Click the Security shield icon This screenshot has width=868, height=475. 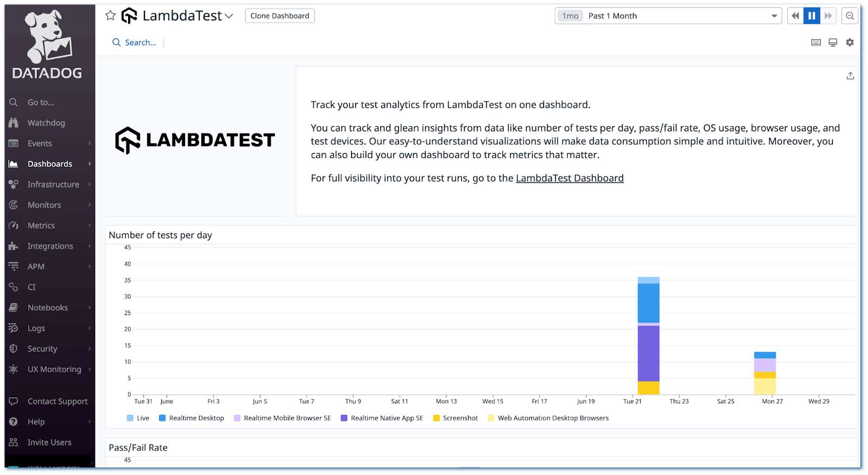click(x=14, y=349)
